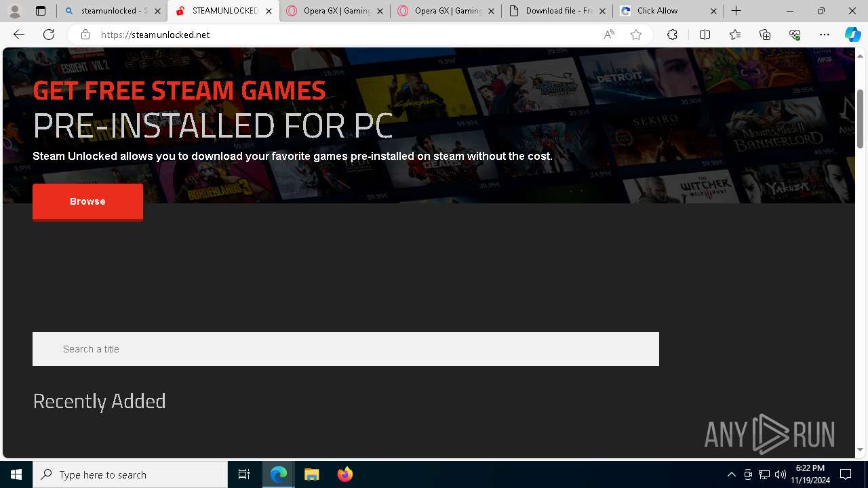Screen dimensions: 868x488
Task: Open Settings and more ellipsis menu
Action: (825, 35)
